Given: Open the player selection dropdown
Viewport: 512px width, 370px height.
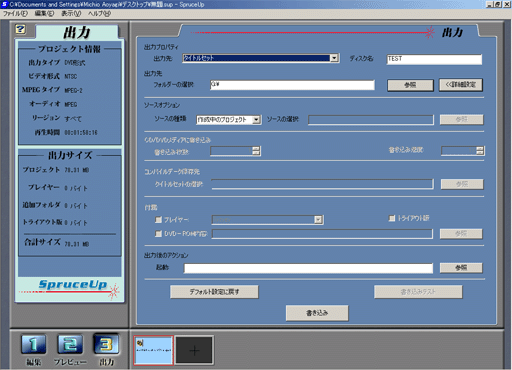Looking at the screenshot, I should click(x=318, y=220).
